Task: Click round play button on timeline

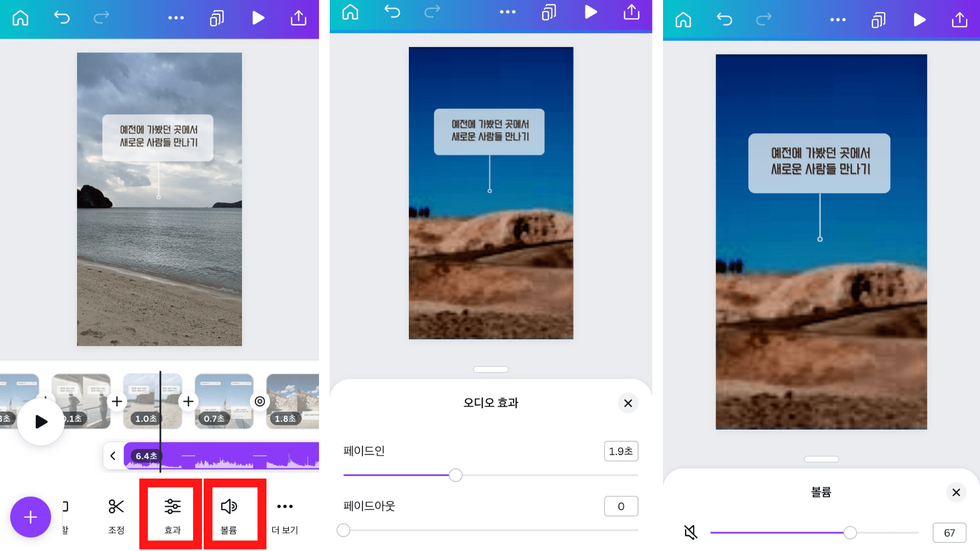Action: (x=41, y=422)
